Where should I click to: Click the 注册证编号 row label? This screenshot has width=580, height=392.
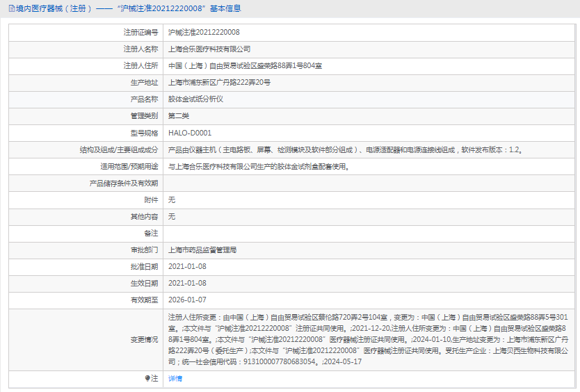[x=140, y=33]
